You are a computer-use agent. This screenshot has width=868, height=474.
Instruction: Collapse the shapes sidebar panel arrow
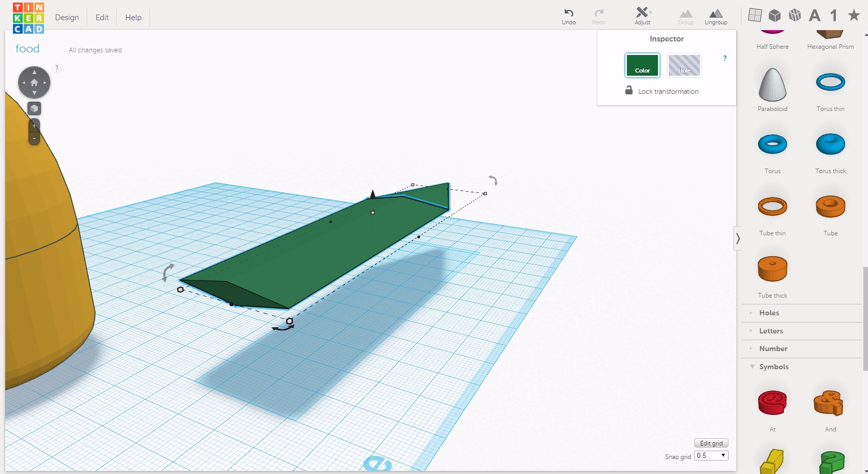(737, 239)
